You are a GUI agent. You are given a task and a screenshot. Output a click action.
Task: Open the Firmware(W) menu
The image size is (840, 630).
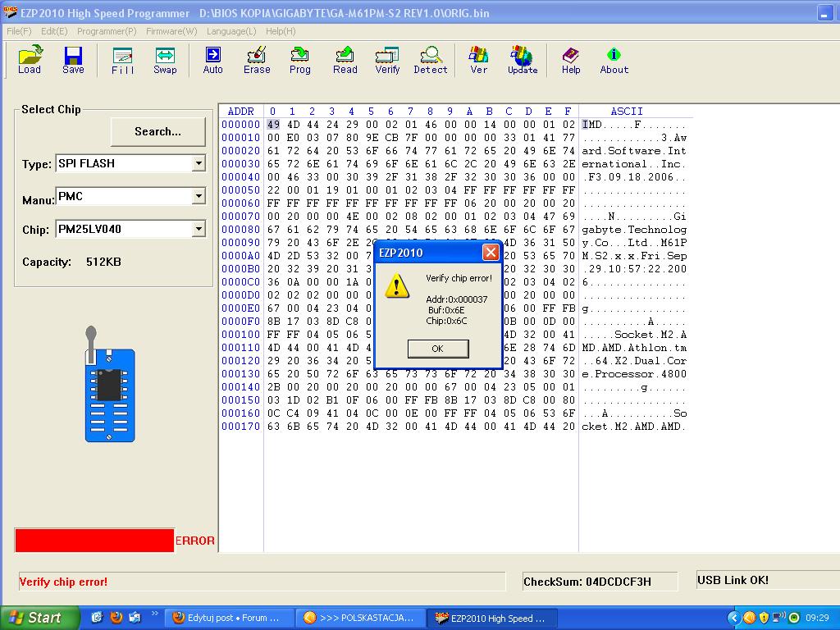171,31
